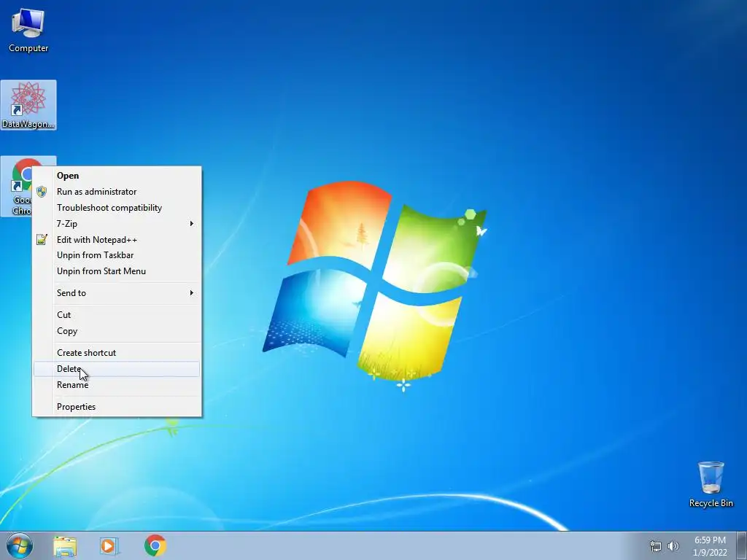Choose Rename in the context menu
The height and width of the screenshot is (560, 747).
coord(117,385)
